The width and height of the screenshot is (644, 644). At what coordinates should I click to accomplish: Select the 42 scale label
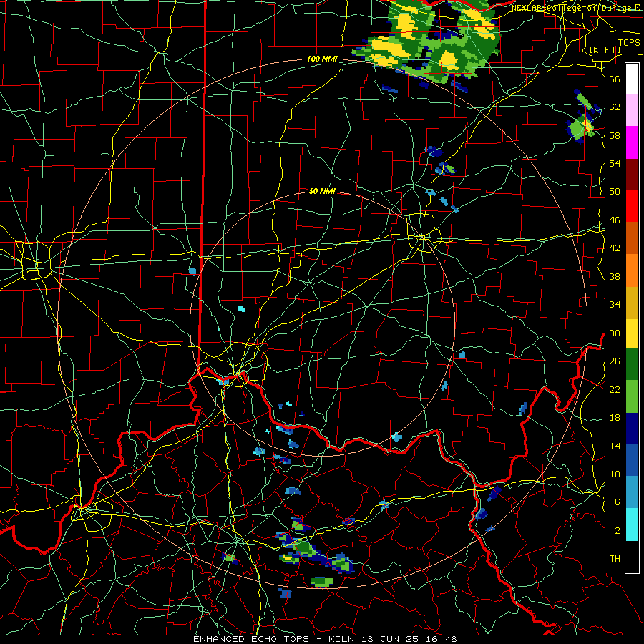[x=615, y=248]
